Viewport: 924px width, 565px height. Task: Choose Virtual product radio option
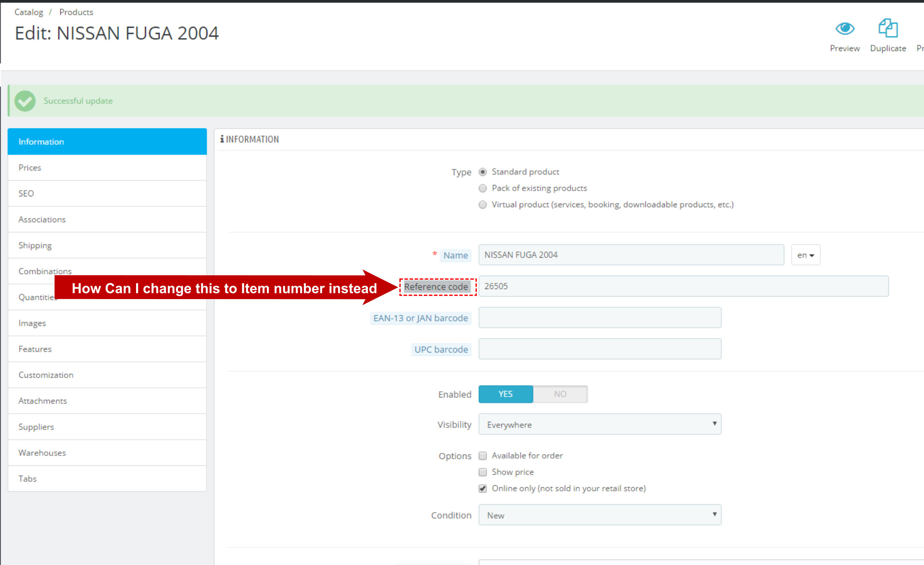click(x=482, y=205)
